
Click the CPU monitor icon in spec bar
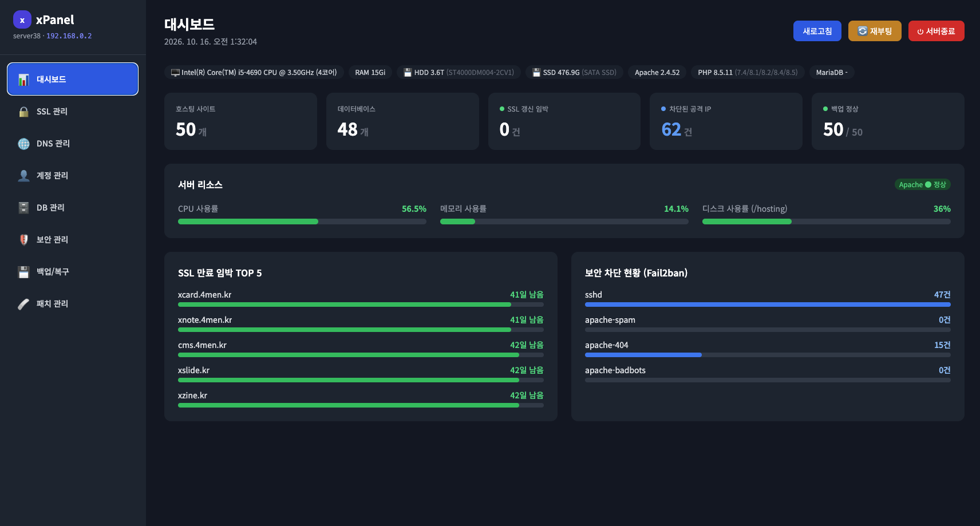(x=175, y=73)
